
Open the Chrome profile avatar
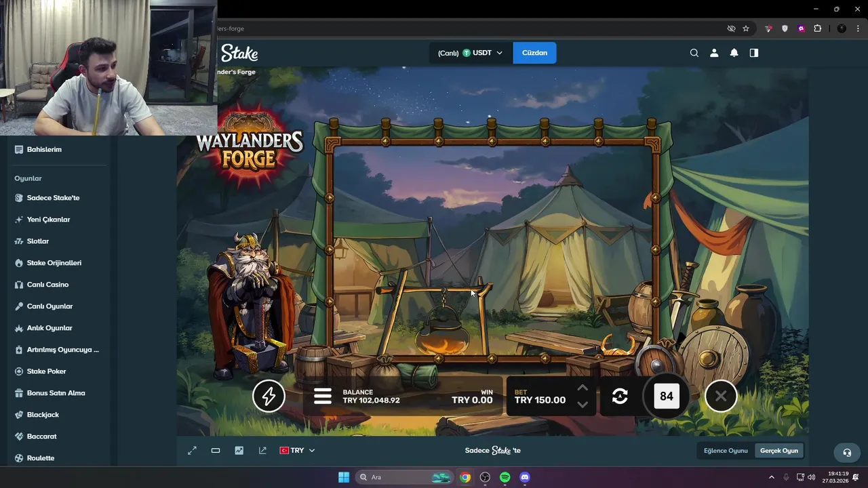[x=842, y=28]
